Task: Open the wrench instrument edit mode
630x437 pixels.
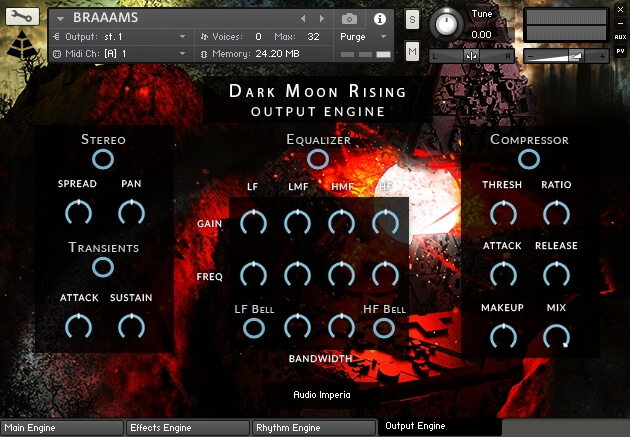Action: (22, 16)
